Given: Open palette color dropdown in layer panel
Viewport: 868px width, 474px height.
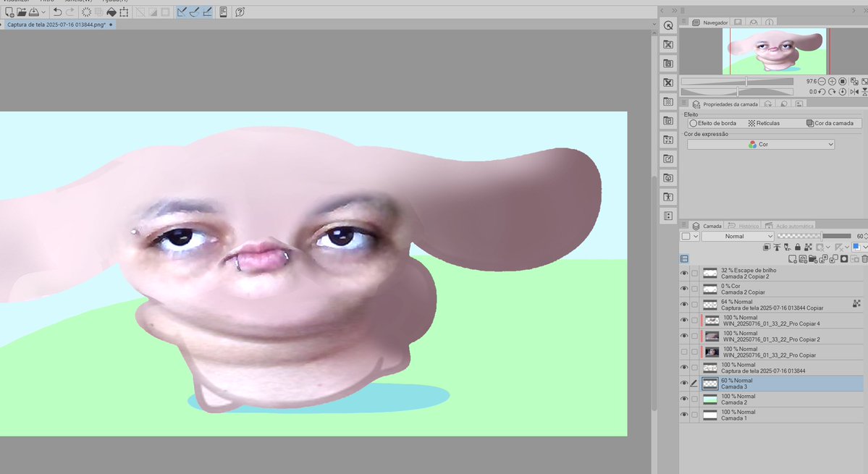Looking at the screenshot, I should [x=690, y=236].
